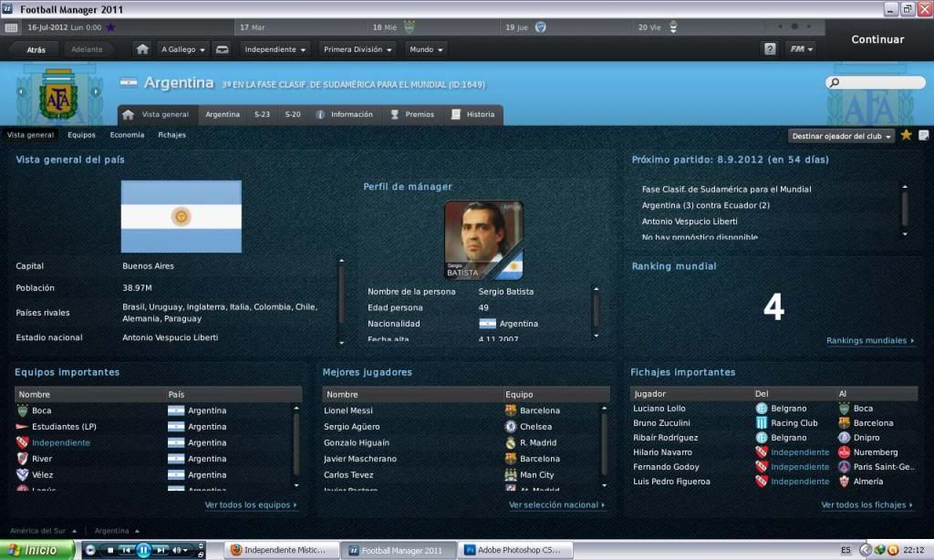This screenshot has height=560, width=934.
Task: Open the help question mark icon
Action: point(770,49)
